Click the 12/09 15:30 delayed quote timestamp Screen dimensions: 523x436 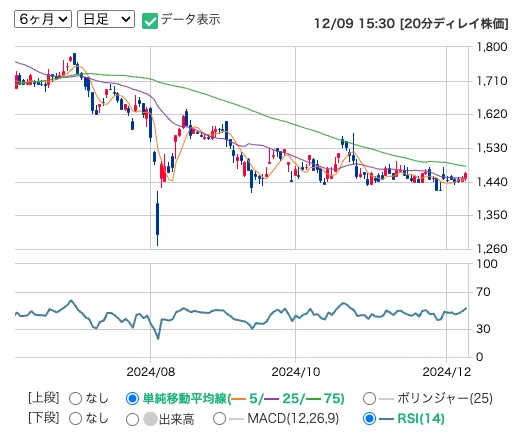[x=411, y=24]
